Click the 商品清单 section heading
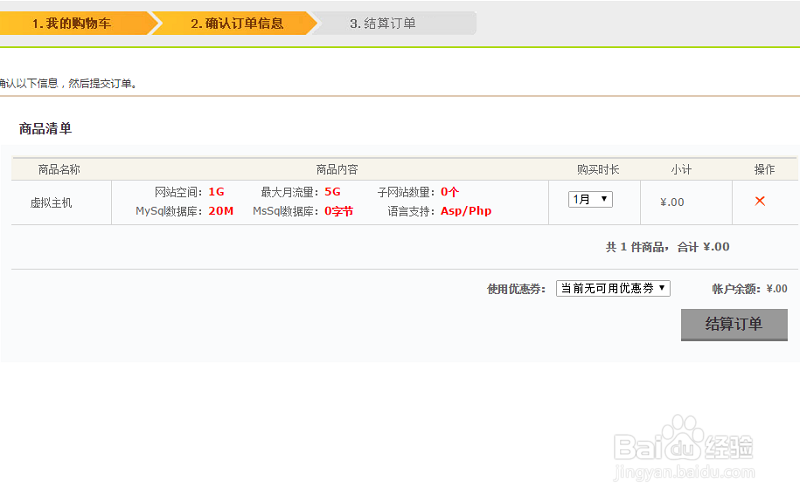This screenshot has height=500, width=800. (x=45, y=129)
